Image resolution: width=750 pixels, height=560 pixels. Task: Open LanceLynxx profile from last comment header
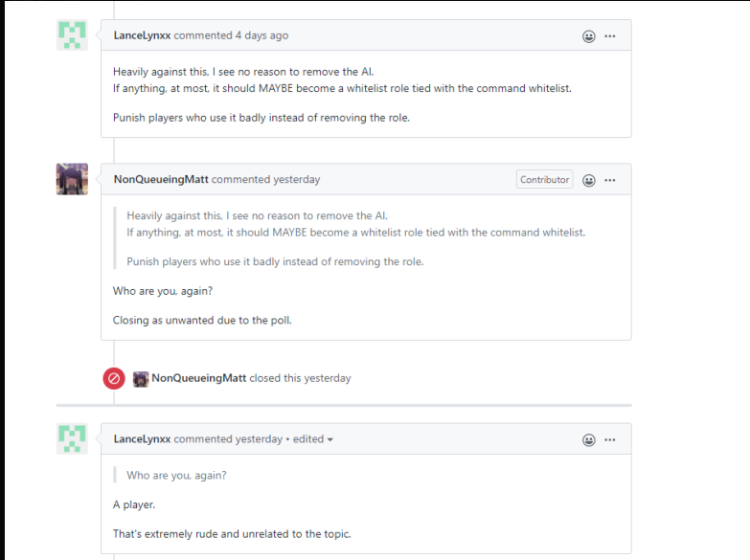pyautogui.click(x=142, y=439)
